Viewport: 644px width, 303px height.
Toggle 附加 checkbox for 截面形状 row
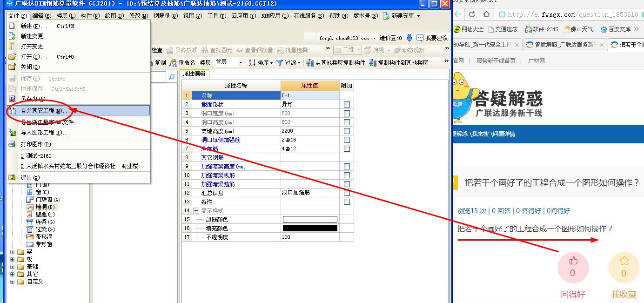click(347, 105)
